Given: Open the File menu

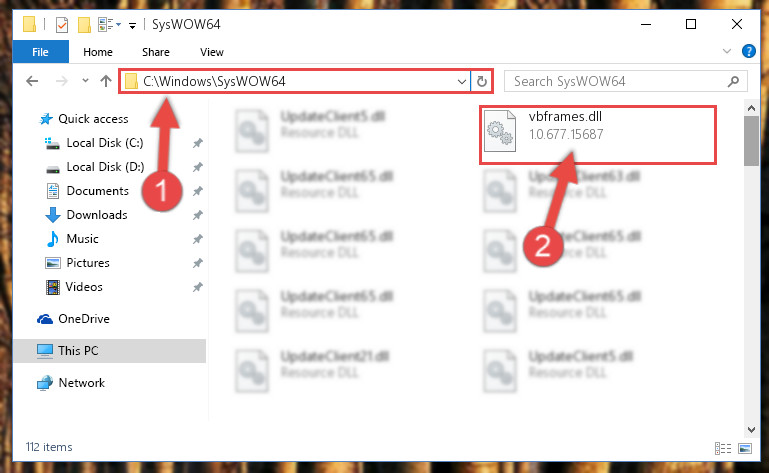Looking at the screenshot, I should coord(41,52).
